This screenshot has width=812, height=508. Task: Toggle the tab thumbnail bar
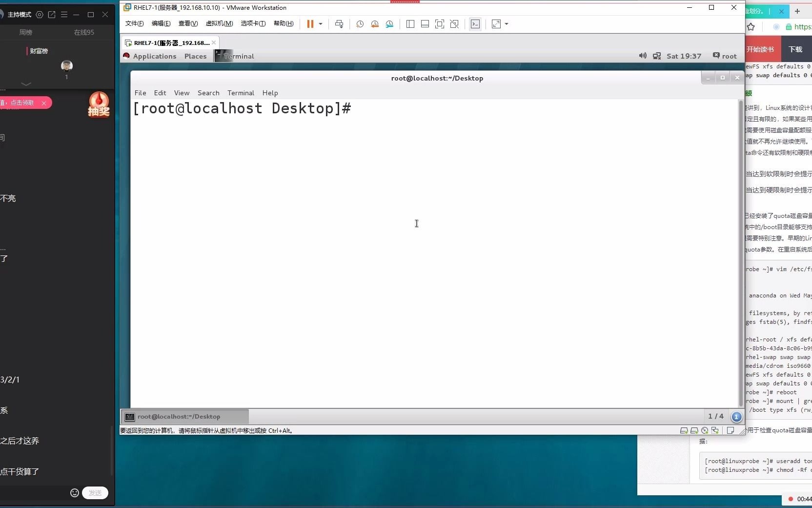point(425,24)
